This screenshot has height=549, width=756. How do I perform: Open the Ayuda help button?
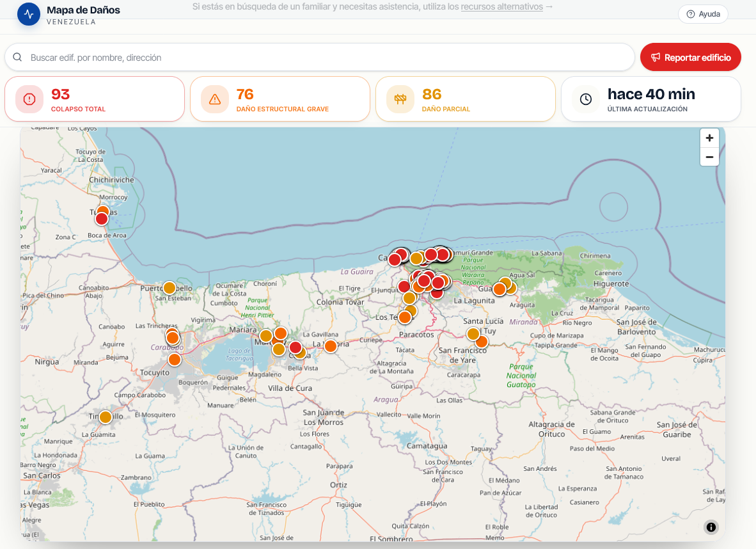tap(703, 14)
